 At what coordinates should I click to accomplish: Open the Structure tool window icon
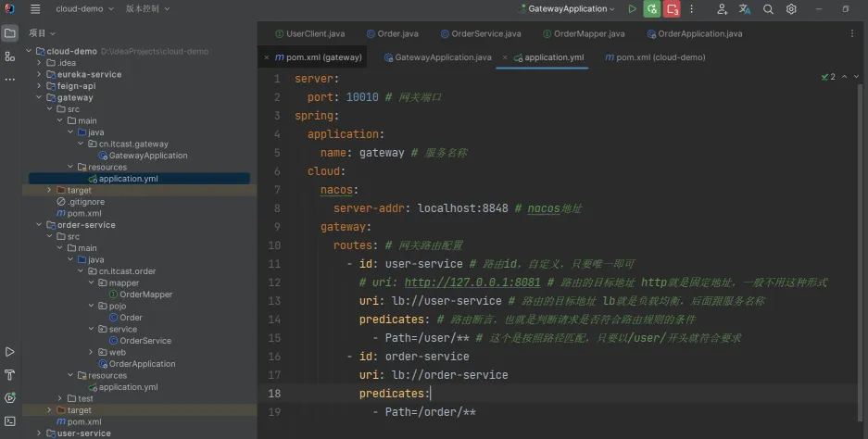click(10, 56)
